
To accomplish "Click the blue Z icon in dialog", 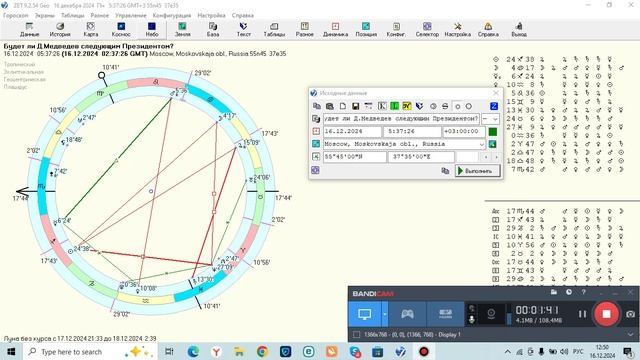I will point(494,106).
